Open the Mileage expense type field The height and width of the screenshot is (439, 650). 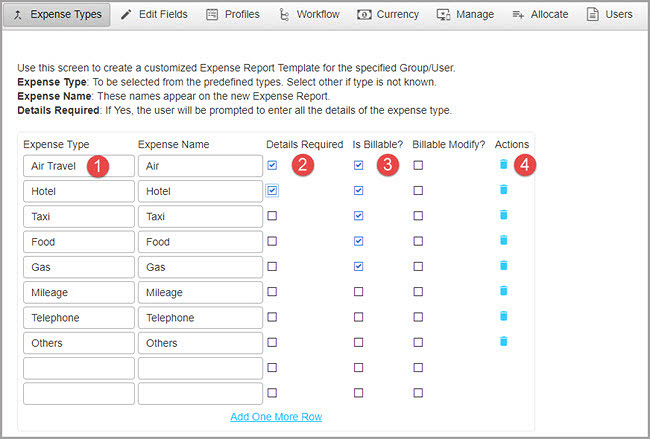click(79, 292)
